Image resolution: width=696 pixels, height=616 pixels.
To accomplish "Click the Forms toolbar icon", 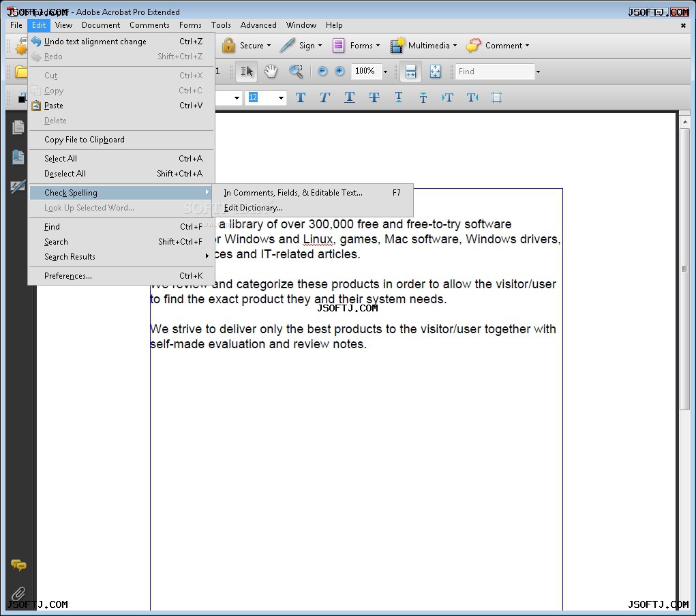I will pyautogui.click(x=338, y=45).
